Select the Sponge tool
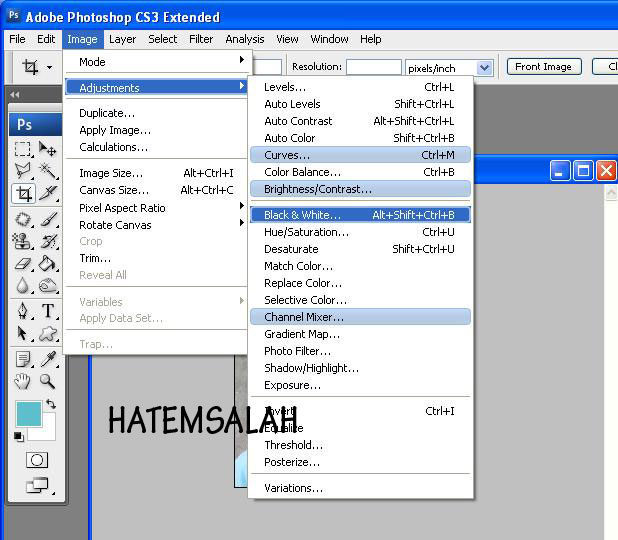 pos(48,285)
